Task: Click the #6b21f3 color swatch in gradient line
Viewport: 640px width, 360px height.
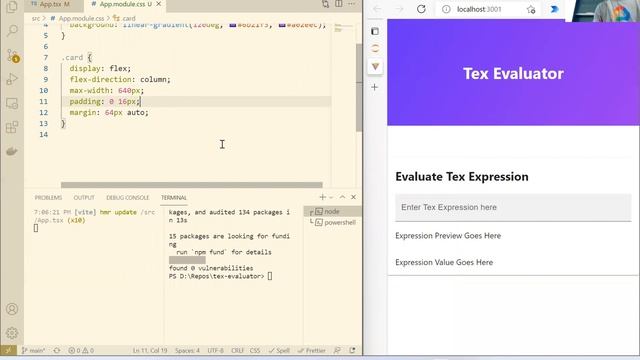Action: pos(233,25)
